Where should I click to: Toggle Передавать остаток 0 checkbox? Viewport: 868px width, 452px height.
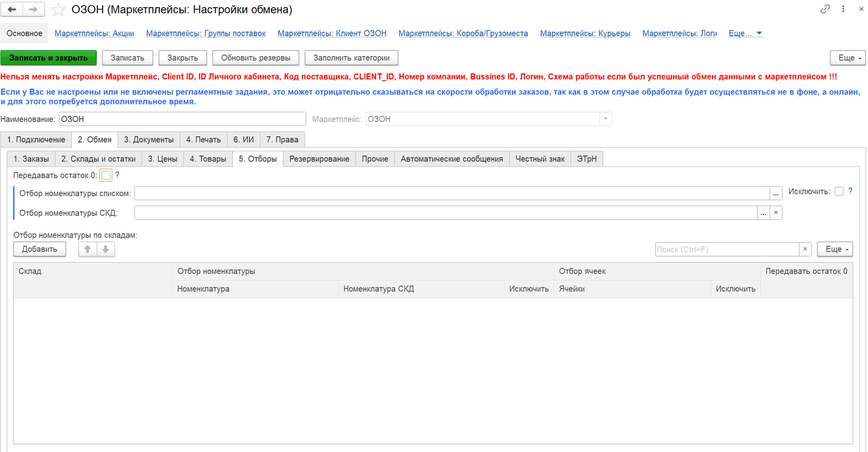(106, 175)
